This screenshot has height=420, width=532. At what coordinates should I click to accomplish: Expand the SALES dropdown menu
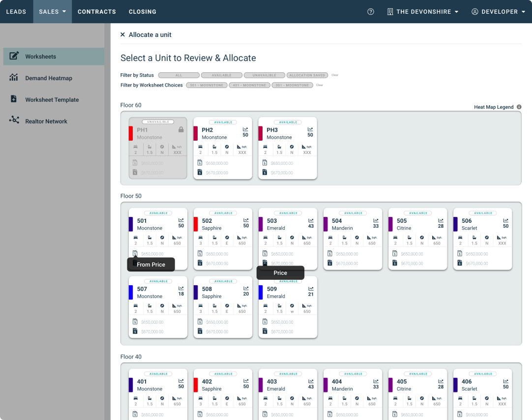point(52,11)
